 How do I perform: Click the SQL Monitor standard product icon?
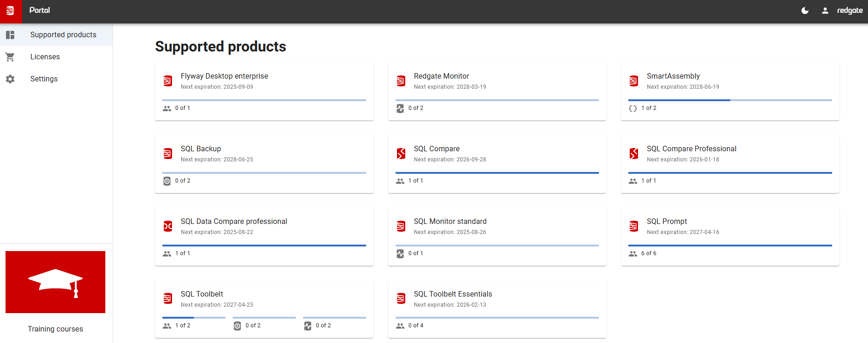pyautogui.click(x=401, y=226)
